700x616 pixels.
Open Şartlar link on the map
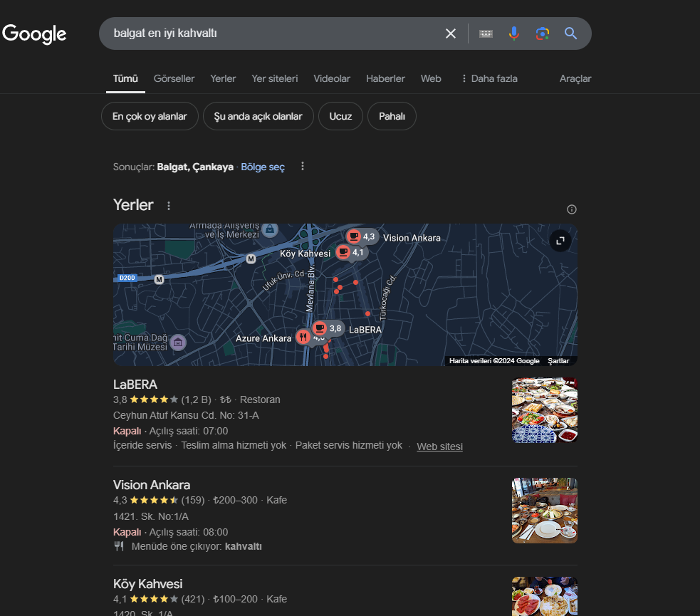click(558, 360)
